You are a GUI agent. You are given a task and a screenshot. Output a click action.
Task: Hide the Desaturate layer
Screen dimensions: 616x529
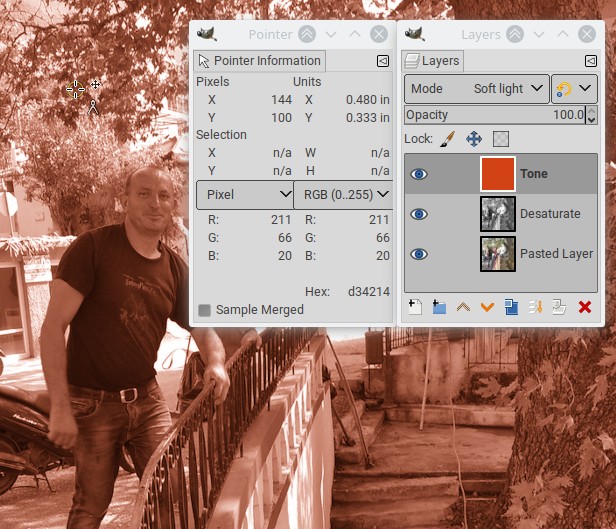419,214
